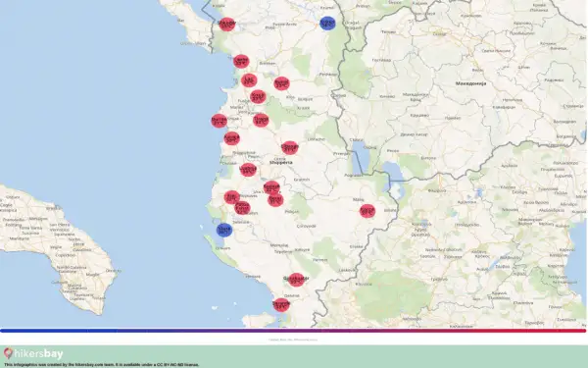588x368 pixels.
Task: Click the hikersbay pin icon in footer
Action: [8, 353]
